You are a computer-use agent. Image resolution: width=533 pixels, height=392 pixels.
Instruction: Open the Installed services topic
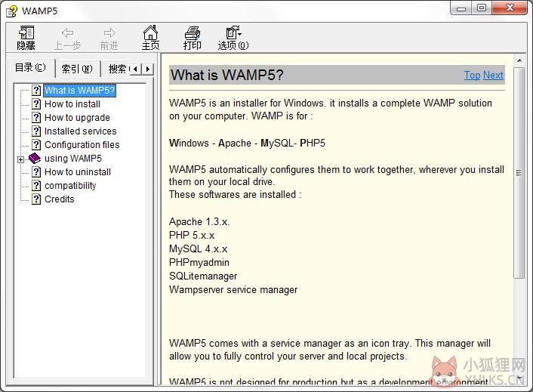81,131
